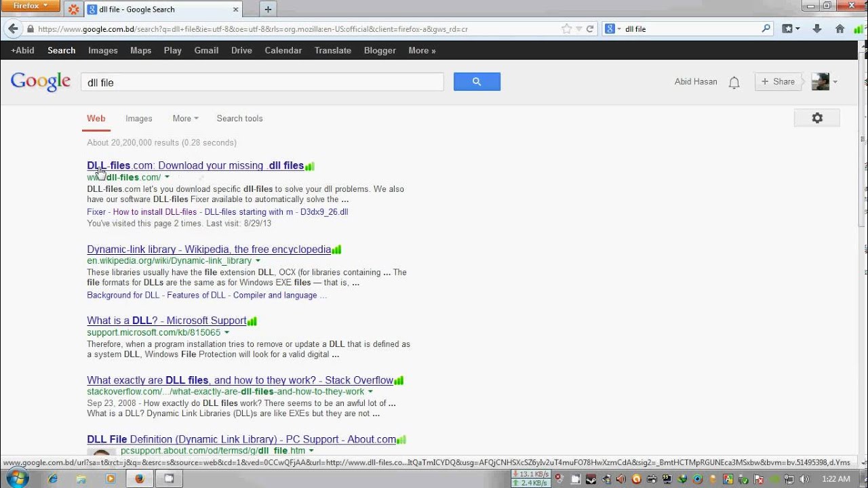868x488 pixels.
Task: Open Translate from the Google top bar
Action: 333,51
